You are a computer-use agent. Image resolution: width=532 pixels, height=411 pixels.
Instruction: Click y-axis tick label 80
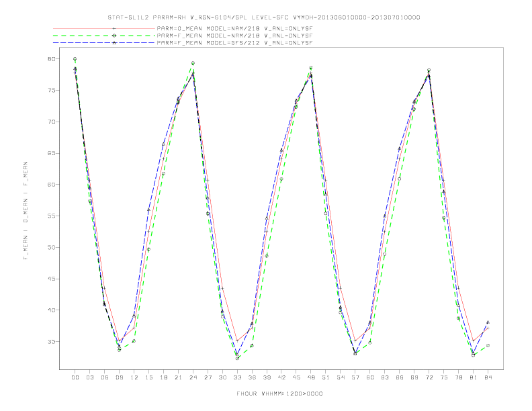[x=51, y=59]
